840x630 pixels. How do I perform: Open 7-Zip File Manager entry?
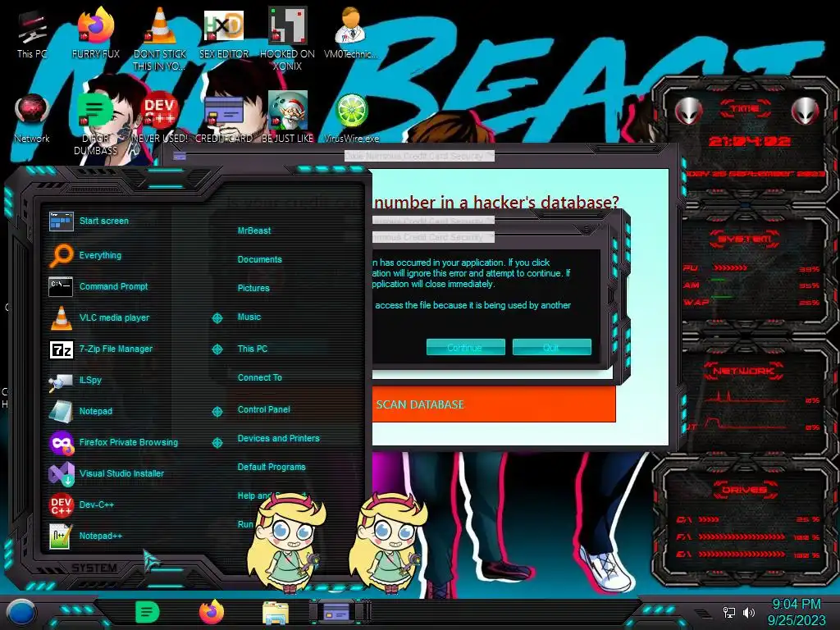click(101, 349)
